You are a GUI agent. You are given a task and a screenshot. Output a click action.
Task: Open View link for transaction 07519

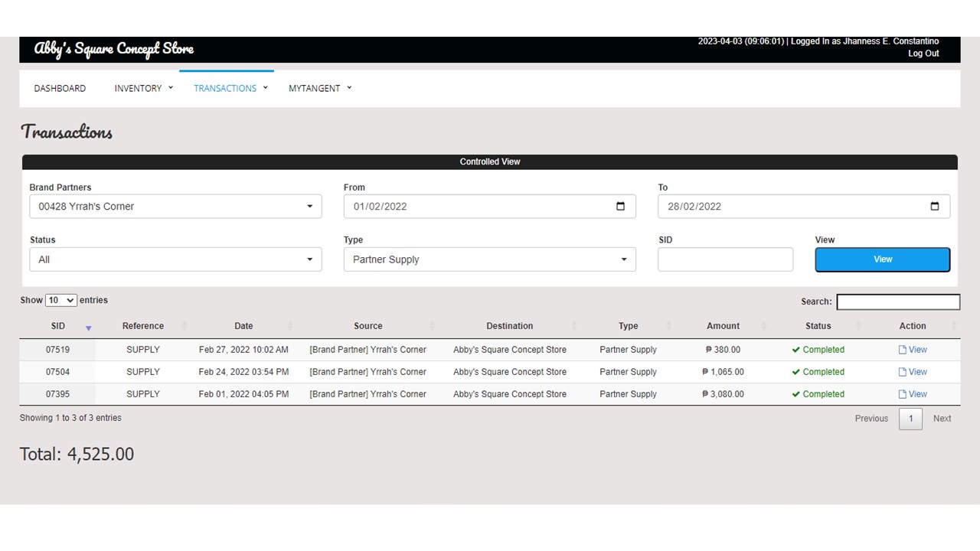[918, 350]
